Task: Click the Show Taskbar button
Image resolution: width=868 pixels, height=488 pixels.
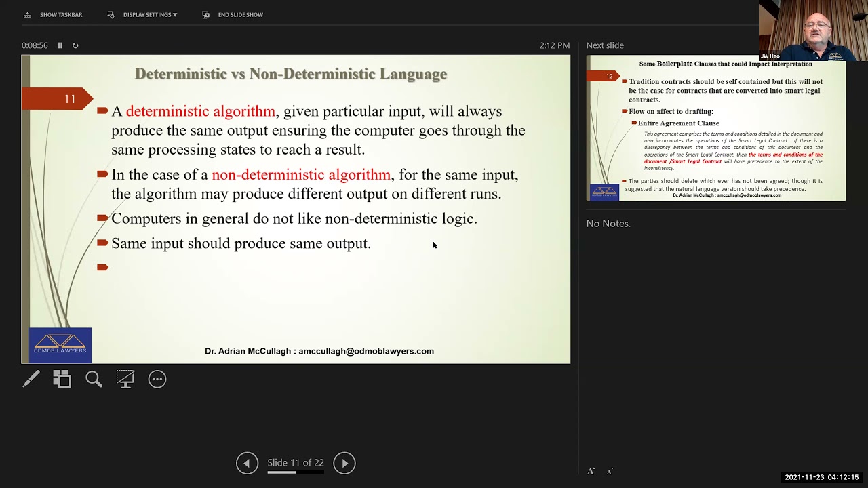Action: 53,14
